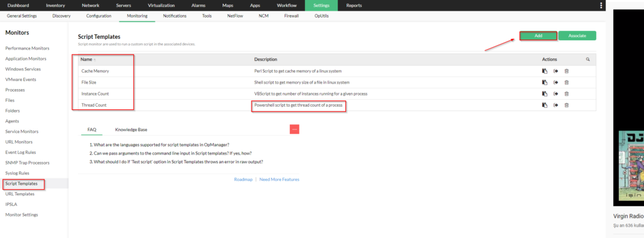This screenshot has height=238, width=644.
Task: Open the Monitoring settings tab
Action: (137, 16)
